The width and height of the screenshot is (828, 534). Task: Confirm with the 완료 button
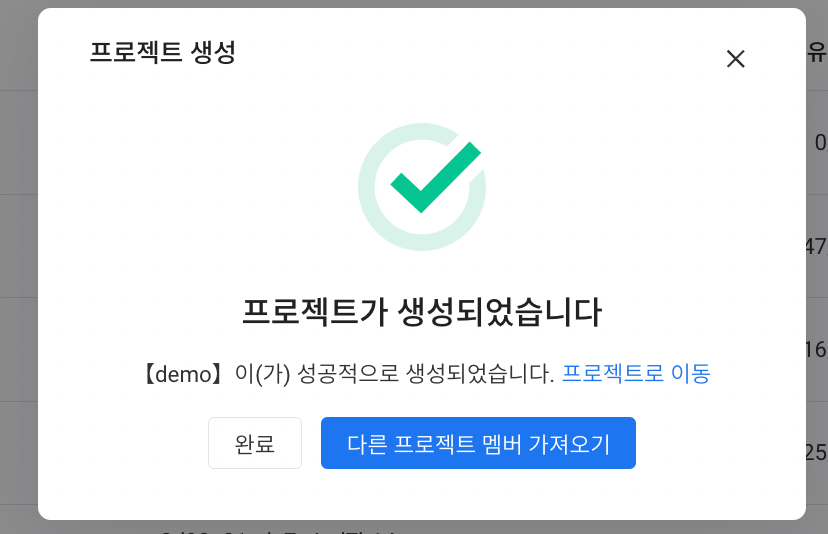255,443
